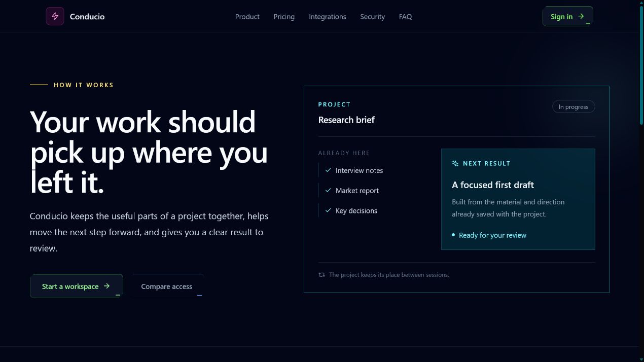Click Compare access button
The image size is (644, 362).
(167, 286)
